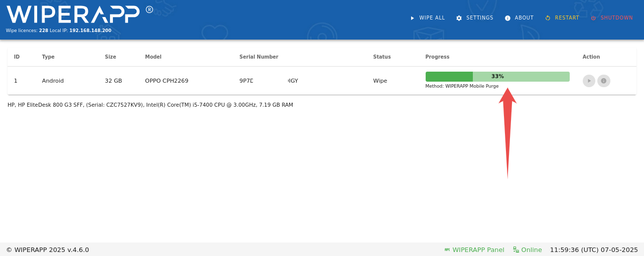The height and width of the screenshot is (256, 644).
Task: Click the WIPERAPP Panel API icon
Action: 447,249
